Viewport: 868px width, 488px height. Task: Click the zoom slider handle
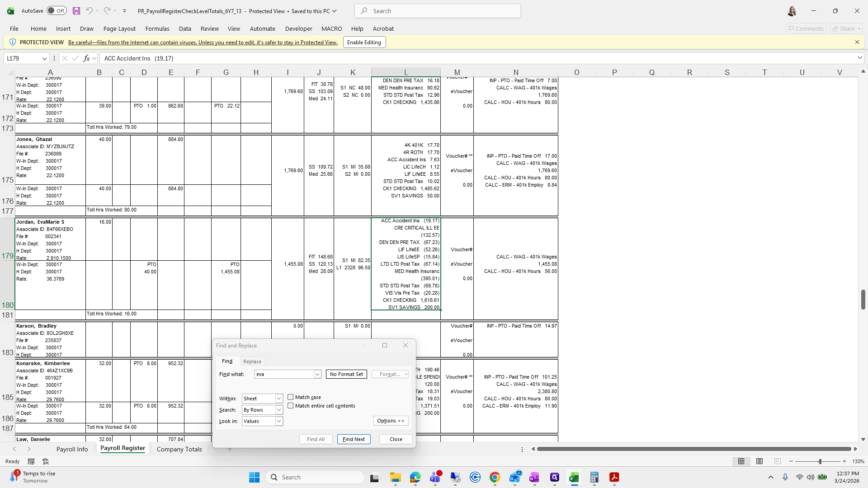820,461
